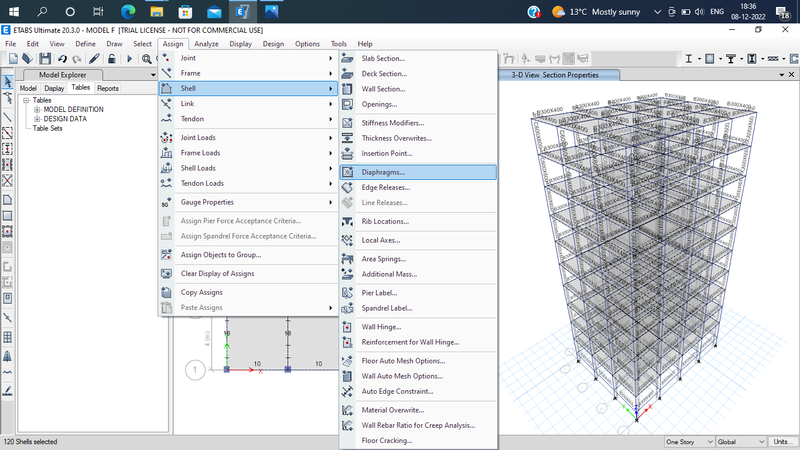800x450 pixels.
Task: Click the Local Axes icon entry
Action: pos(347,240)
